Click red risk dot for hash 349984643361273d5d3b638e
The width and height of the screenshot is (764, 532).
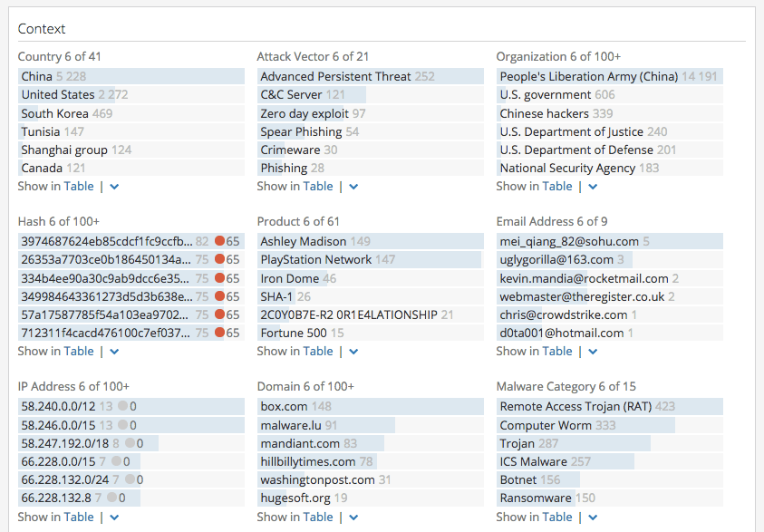219,296
